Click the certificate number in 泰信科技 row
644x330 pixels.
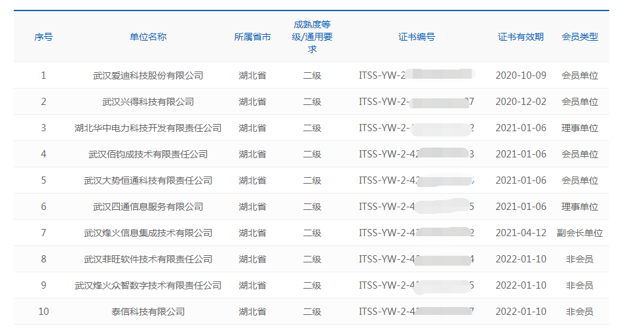(417, 312)
